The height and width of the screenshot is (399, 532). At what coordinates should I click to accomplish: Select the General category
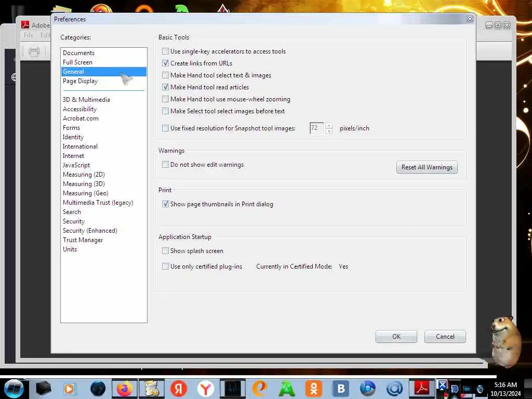[x=104, y=72]
